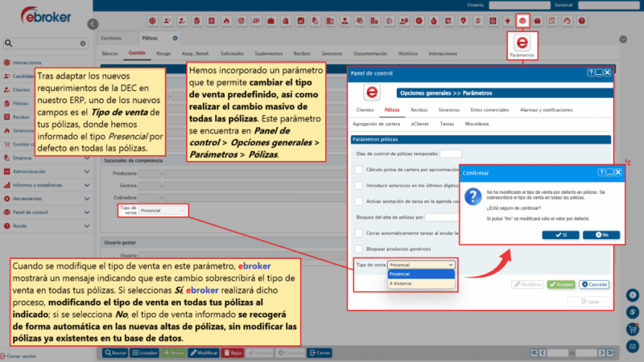
Task: Click the Clientes icon in the top toolbar
Action: pyautogui.click(x=182, y=21)
